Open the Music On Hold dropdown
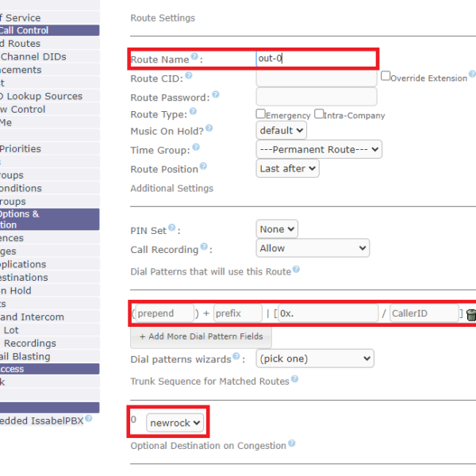 tap(282, 130)
